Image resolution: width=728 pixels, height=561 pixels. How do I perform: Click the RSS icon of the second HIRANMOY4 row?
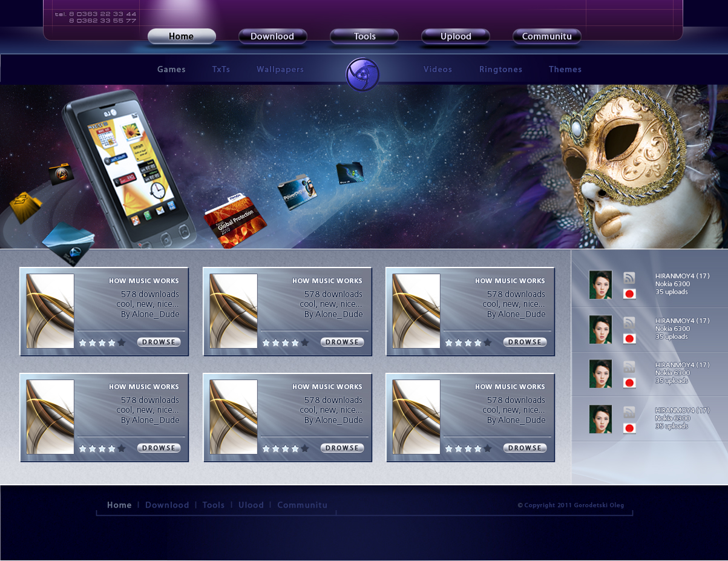click(x=629, y=323)
